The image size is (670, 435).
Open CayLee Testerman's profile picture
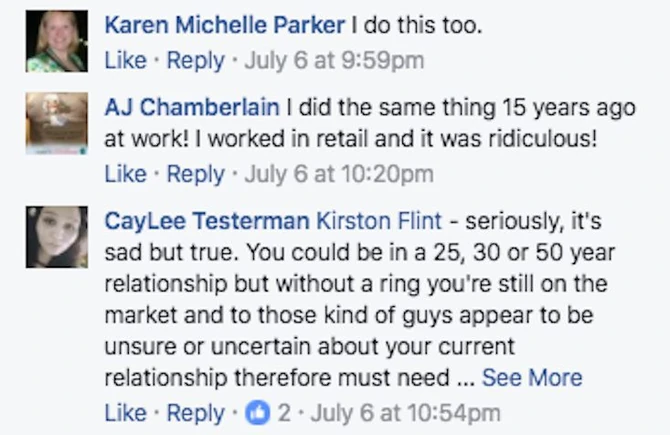click(x=56, y=237)
